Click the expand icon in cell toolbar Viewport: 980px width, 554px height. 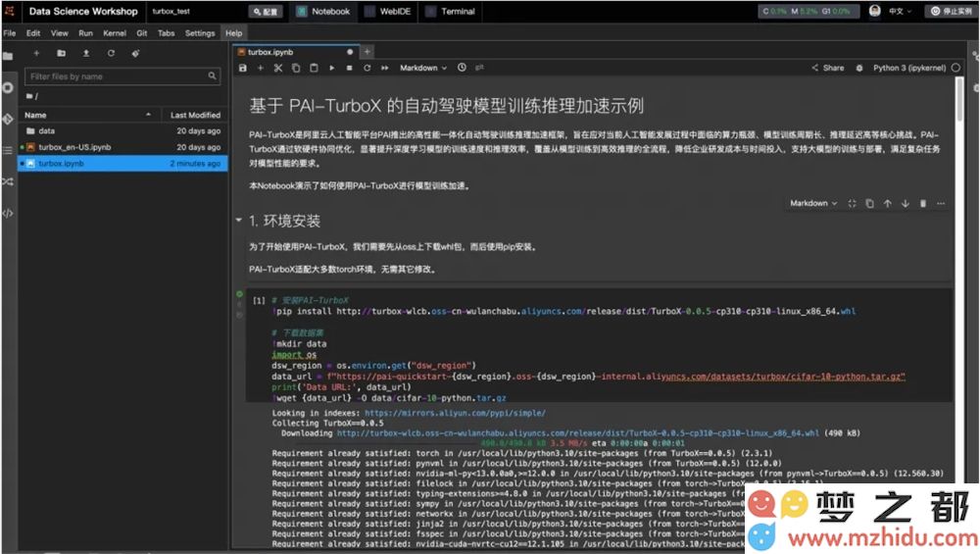point(852,203)
